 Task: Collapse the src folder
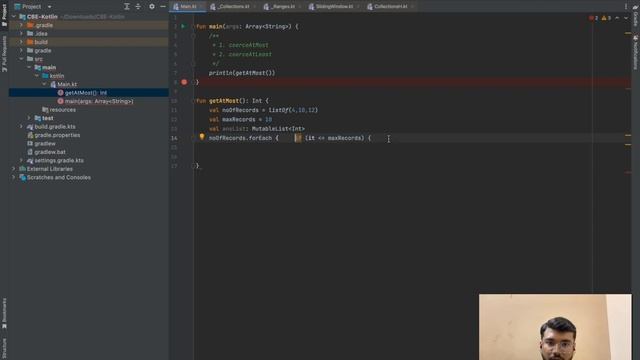click(22, 59)
